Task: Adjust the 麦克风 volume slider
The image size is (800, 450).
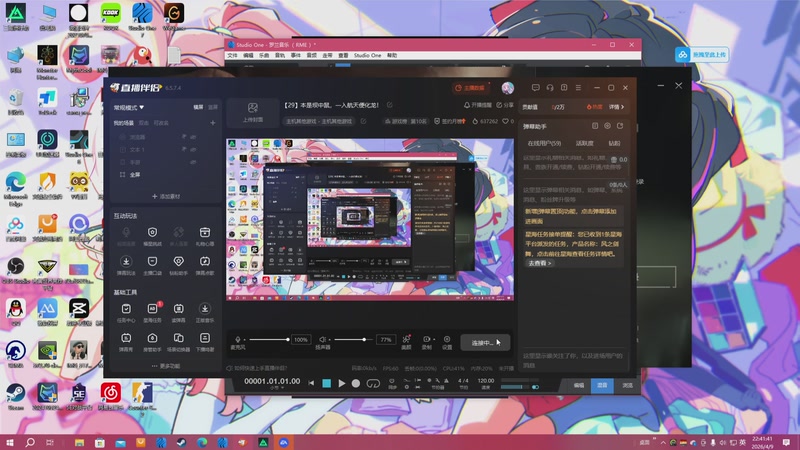Action: (x=268, y=340)
